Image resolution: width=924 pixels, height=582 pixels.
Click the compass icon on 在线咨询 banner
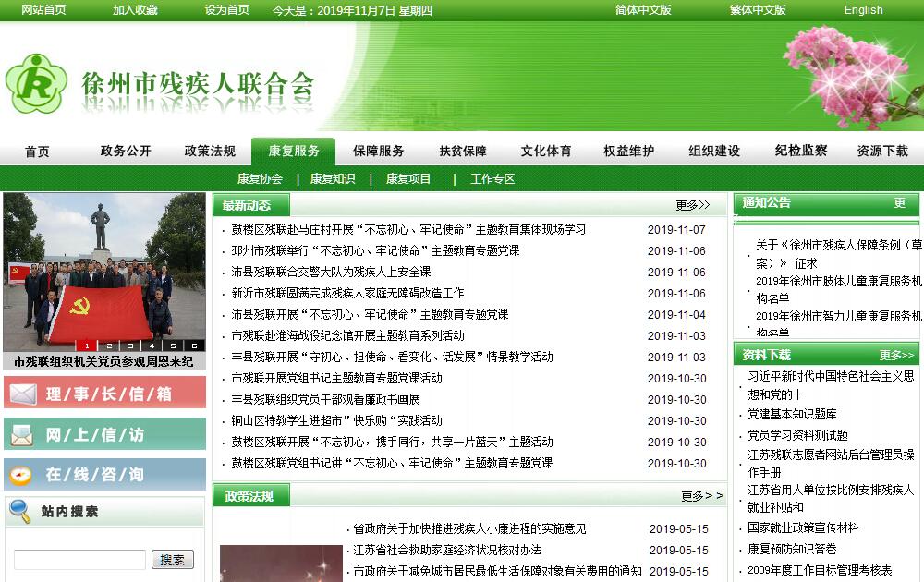[21, 475]
